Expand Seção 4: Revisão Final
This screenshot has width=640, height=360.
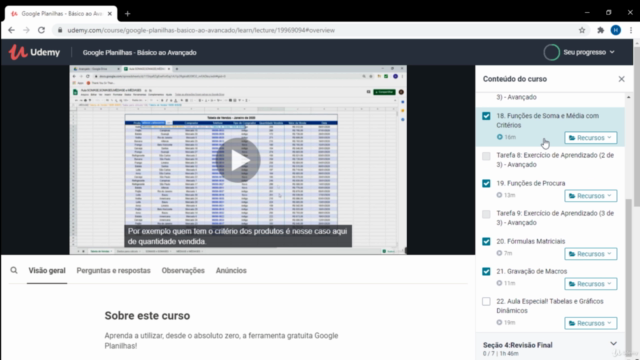coord(613,344)
